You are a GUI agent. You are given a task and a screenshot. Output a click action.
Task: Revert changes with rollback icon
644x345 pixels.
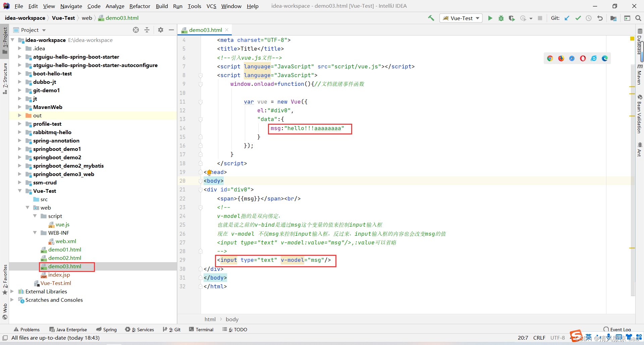600,18
